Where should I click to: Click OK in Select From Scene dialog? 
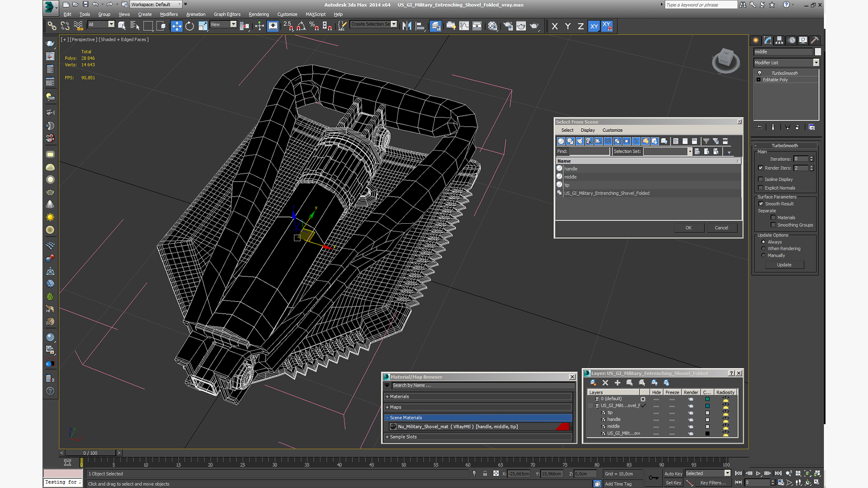pyautogui.click(x=689, y=228)
